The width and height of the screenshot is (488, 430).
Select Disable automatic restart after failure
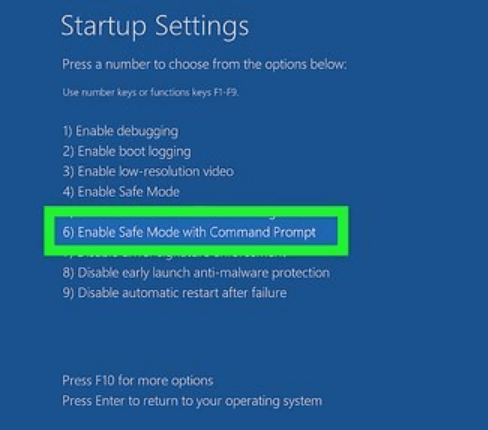click(174, 293)
